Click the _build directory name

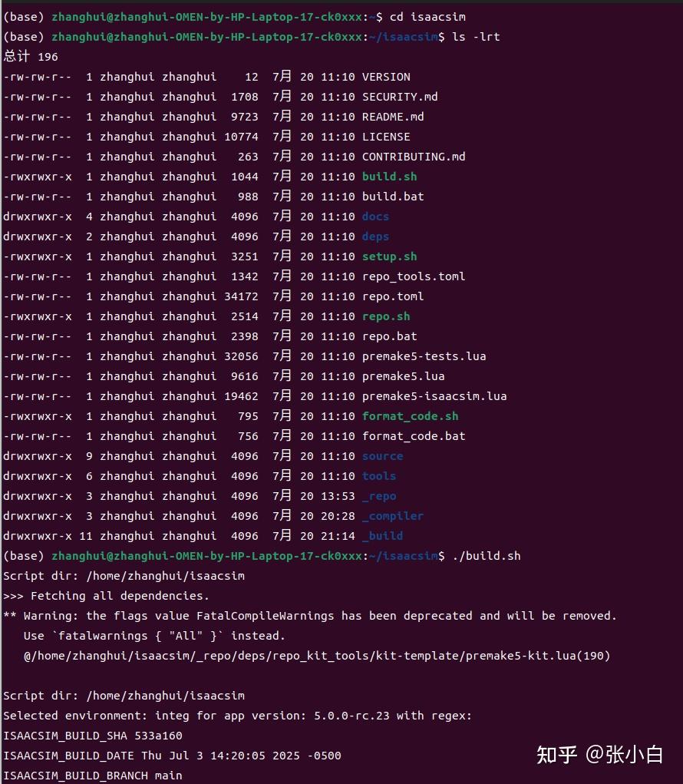pos(382,536)
